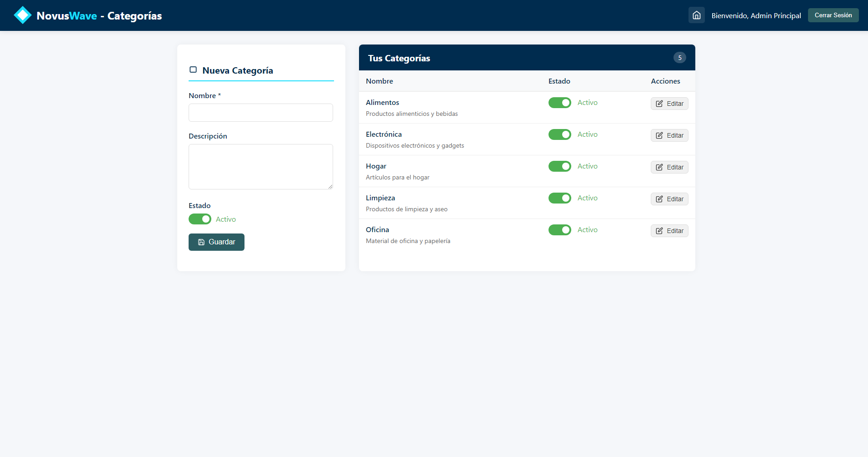Click the Nueva Categoría square icon
This screenshot has width=868, height=457.
click(193, 70)
